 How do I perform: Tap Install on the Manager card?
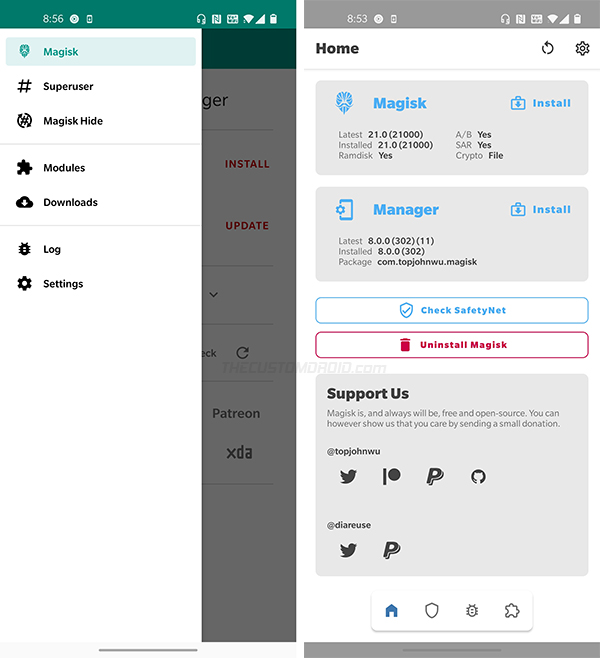(540, 209)
